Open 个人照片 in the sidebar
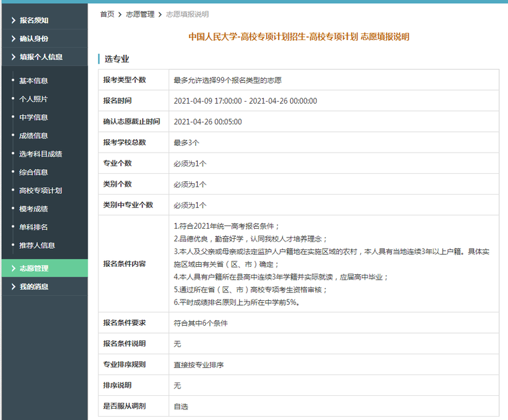 (33, 99)
